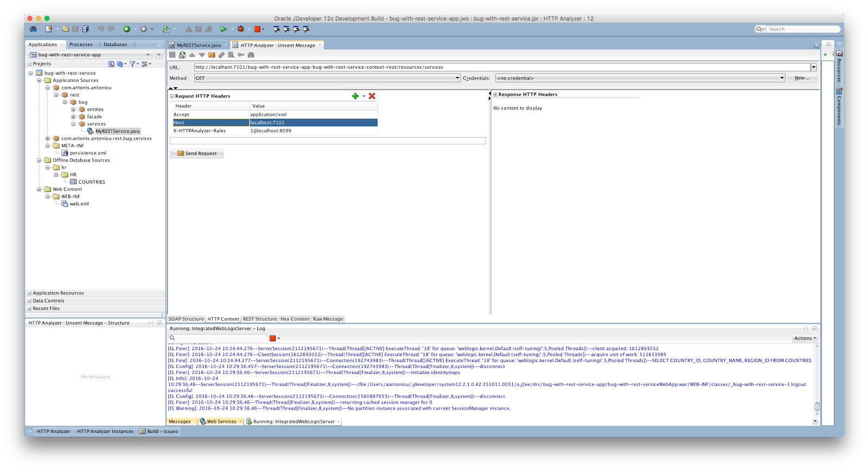Click the Undo toolbar icon
The image size is (868, 471).
[x=101, y=29]
